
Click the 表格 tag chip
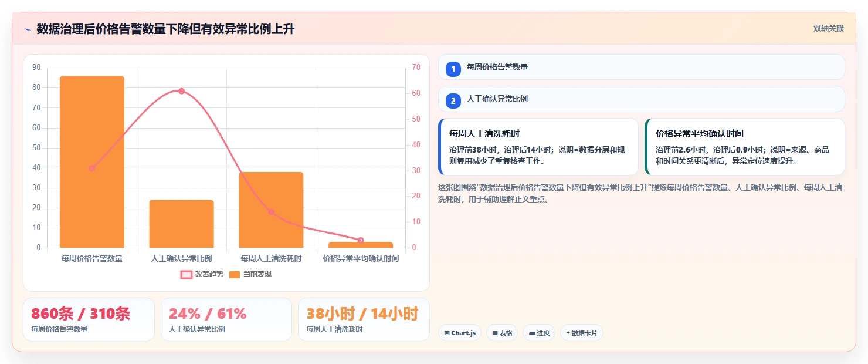[502, 333]
